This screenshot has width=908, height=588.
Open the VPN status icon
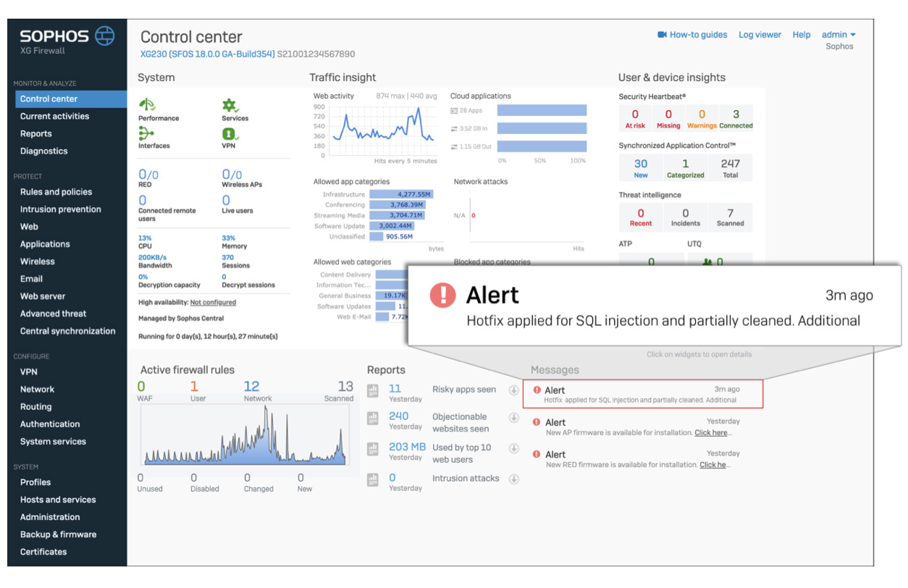pos(230,134)
